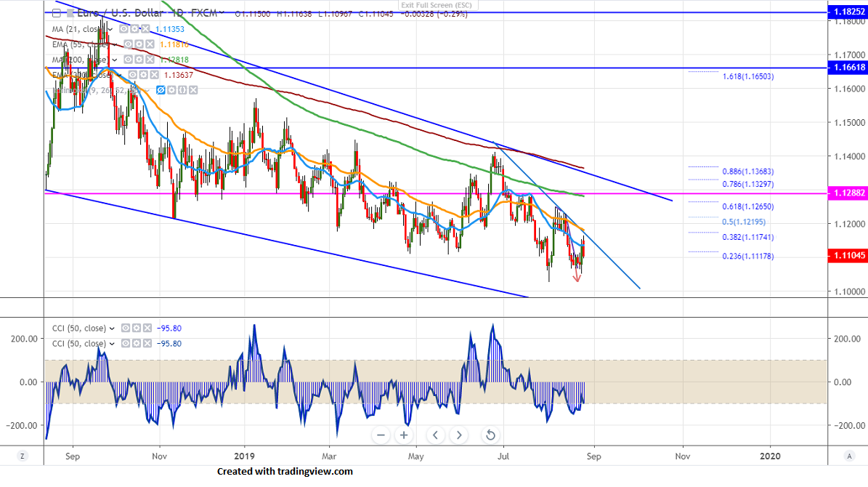Expand the EMA 55 indicator dropdown arrow
868x487 pixels.
[113, 44]
